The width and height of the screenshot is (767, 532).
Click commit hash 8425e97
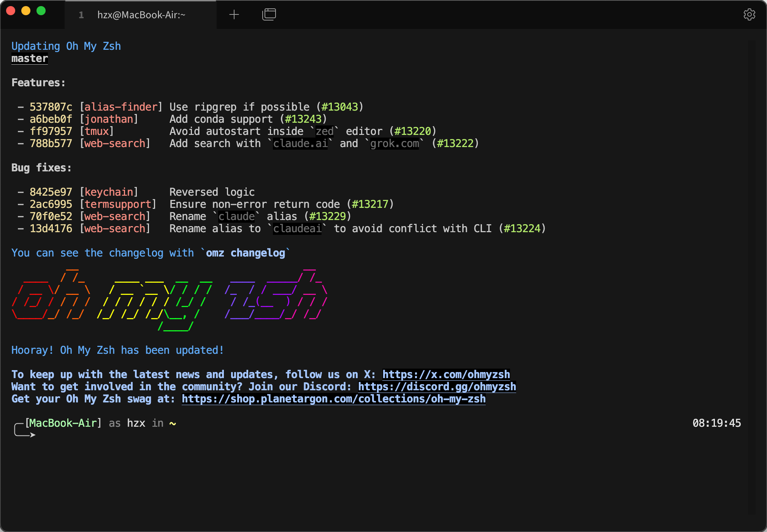click(x=51, y=192)
